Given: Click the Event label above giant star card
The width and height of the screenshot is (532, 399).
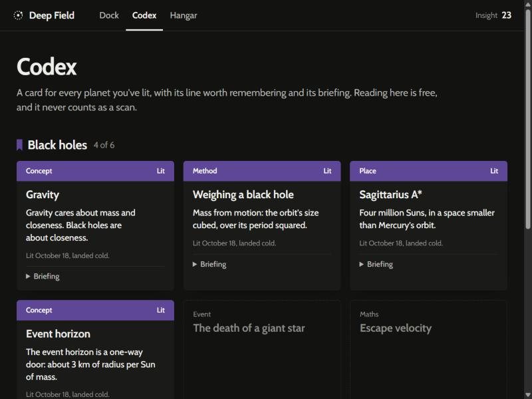Looking at the screenshot, I should 202,314.
